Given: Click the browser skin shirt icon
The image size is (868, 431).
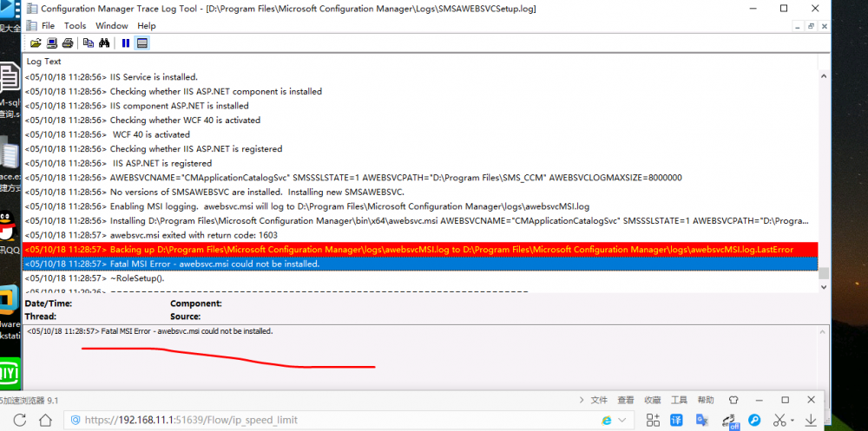Looking at the screenshot, I should (733, 400).
